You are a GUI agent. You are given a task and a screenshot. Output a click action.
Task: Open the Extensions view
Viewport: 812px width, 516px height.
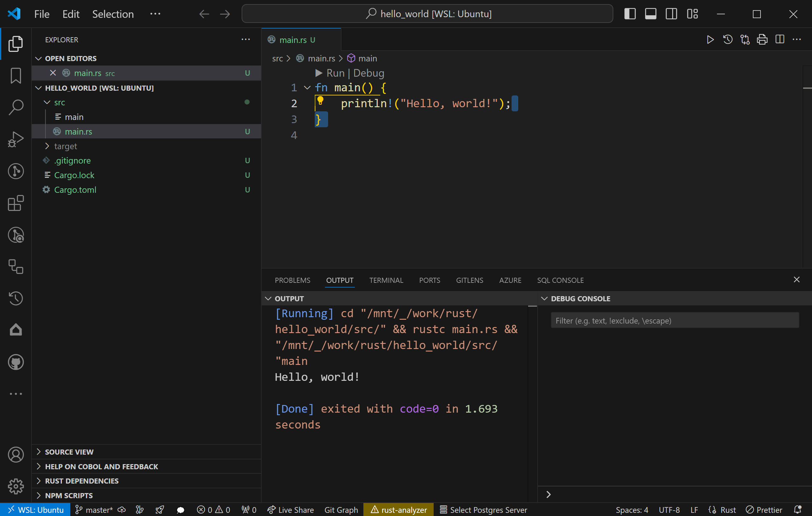click(x=16, y=203)
